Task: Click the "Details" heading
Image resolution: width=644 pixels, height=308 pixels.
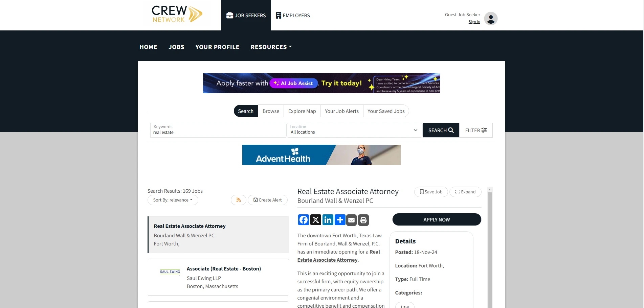Action: 405,241
